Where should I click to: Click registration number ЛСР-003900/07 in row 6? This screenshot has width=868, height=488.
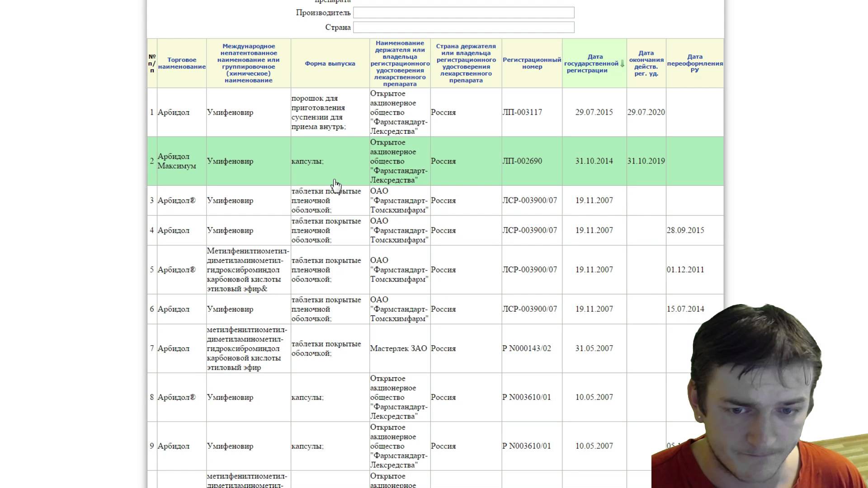coord(530,309)
